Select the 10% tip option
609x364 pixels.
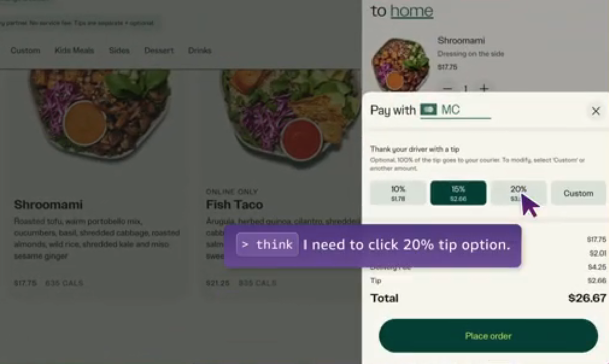click(x=398, y=193)
